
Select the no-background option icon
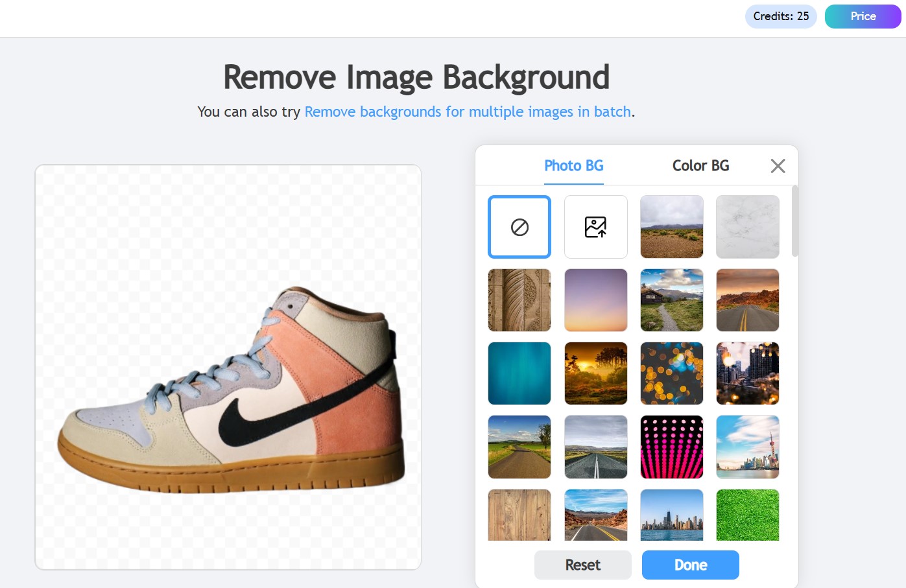point(519,227)
